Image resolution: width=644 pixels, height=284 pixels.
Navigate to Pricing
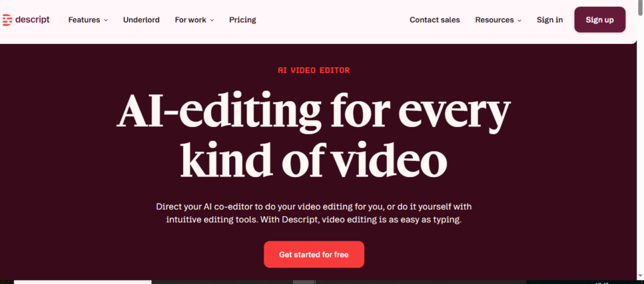(242, 20)
